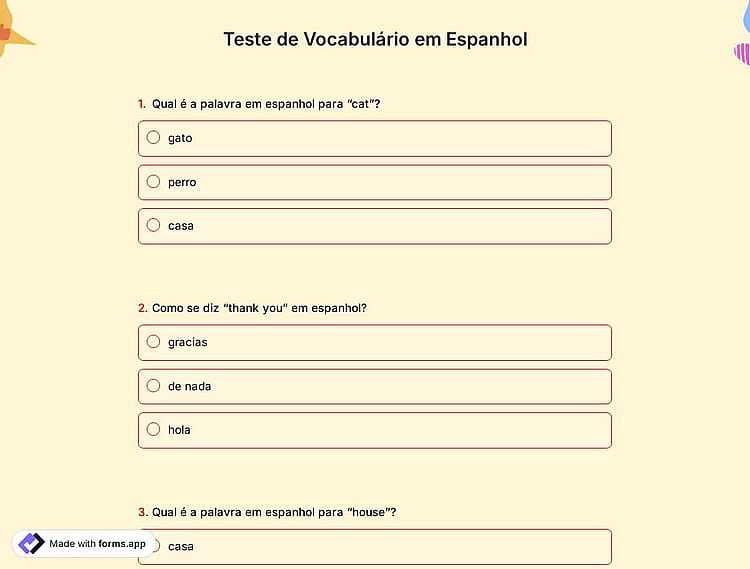750x569 pixels.
Task: Click the pink striped heart decoration
Action: pos(742,54)
